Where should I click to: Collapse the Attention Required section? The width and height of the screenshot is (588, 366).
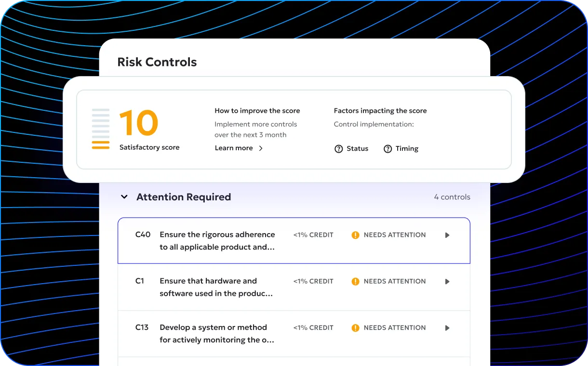coord(124,197)
